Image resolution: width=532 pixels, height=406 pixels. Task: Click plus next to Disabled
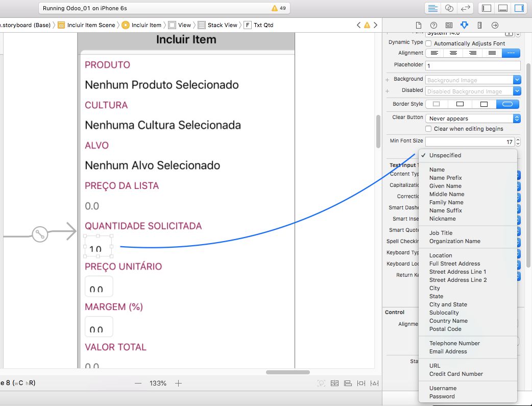tap(387, 91)
